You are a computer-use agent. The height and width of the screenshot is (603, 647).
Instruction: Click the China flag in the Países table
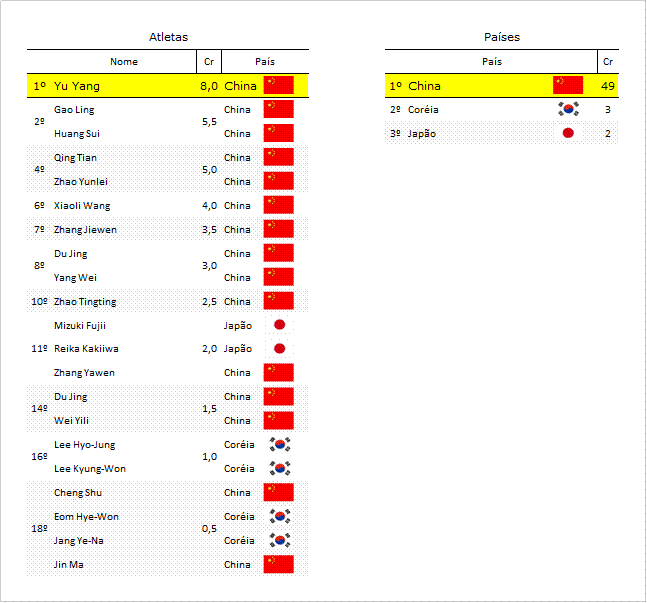(x=568, y=85)
